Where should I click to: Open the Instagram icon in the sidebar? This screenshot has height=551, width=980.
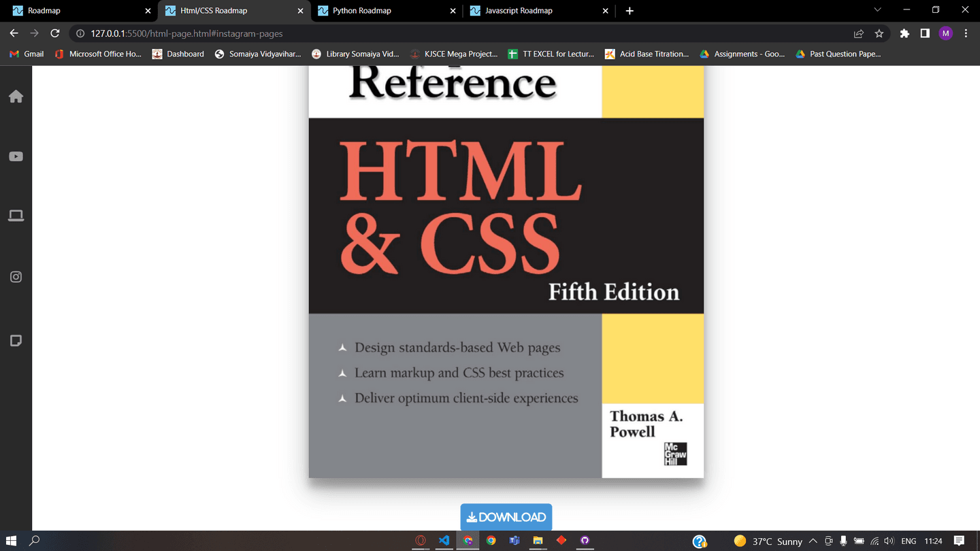coord(16,277)
